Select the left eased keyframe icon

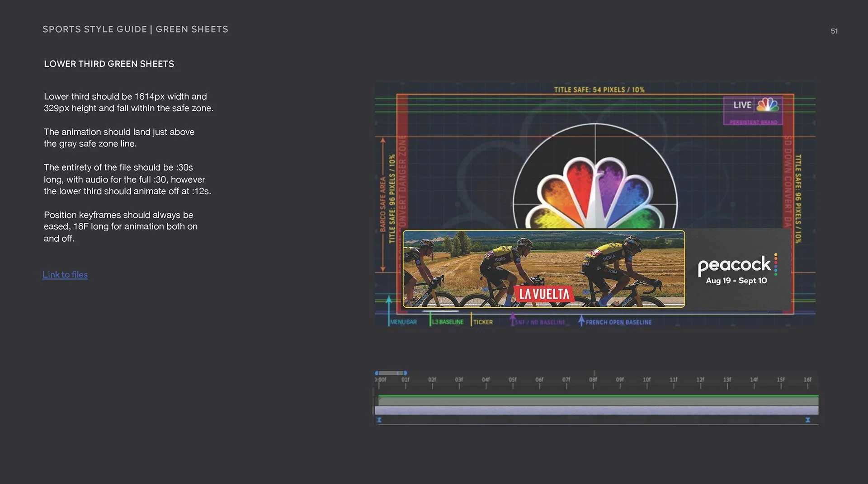pyautogui.click(x=379, y=420)
